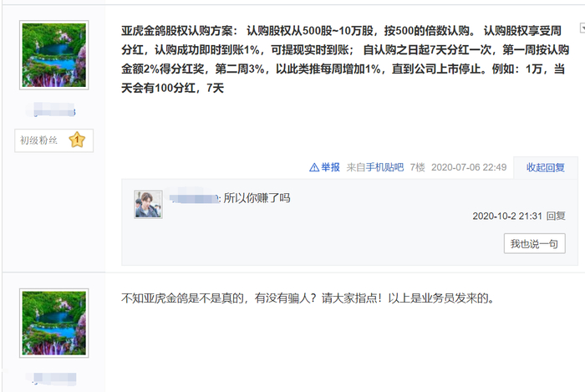Open the 7楼 poster's waterfall avatar

click(x=54, y=55)
